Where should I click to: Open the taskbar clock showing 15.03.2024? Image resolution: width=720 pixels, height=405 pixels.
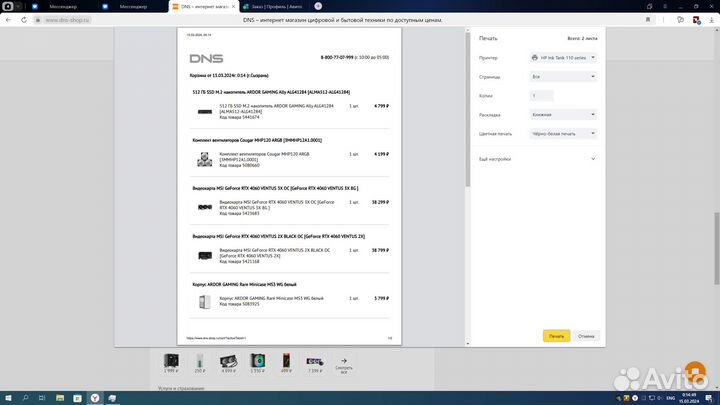689,398
